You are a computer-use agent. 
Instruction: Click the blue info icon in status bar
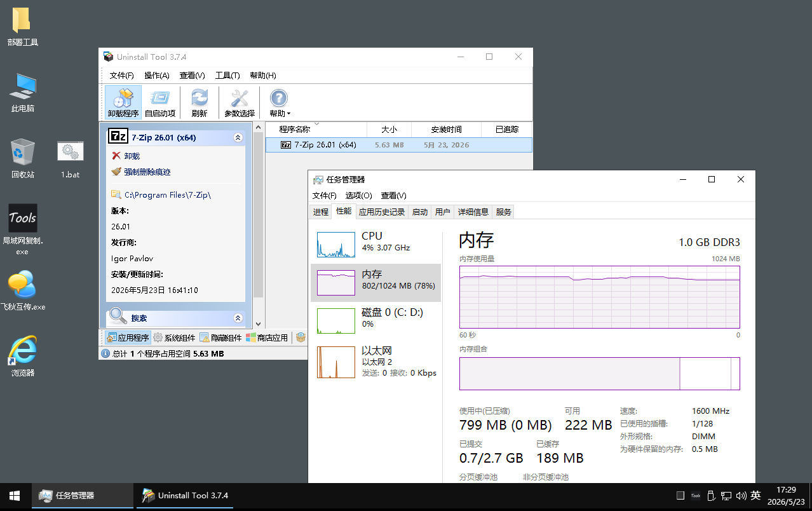[x=105, y=353]
